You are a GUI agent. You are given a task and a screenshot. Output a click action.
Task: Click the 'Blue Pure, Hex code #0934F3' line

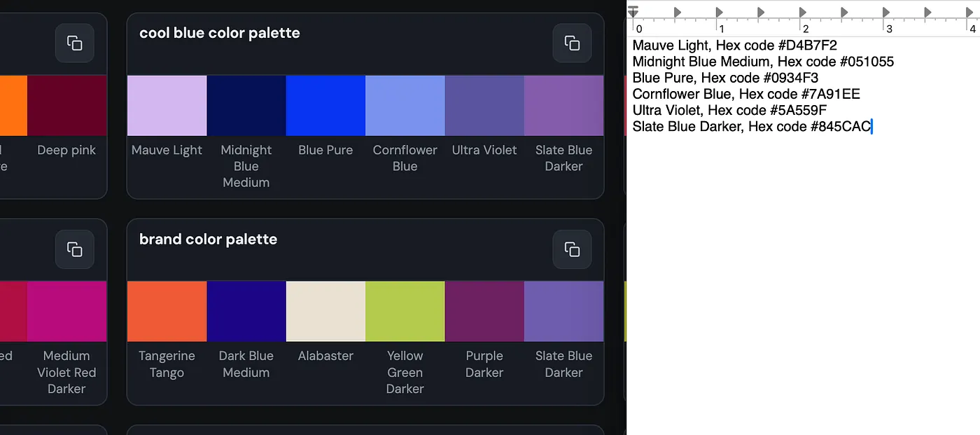pos(725,78)
